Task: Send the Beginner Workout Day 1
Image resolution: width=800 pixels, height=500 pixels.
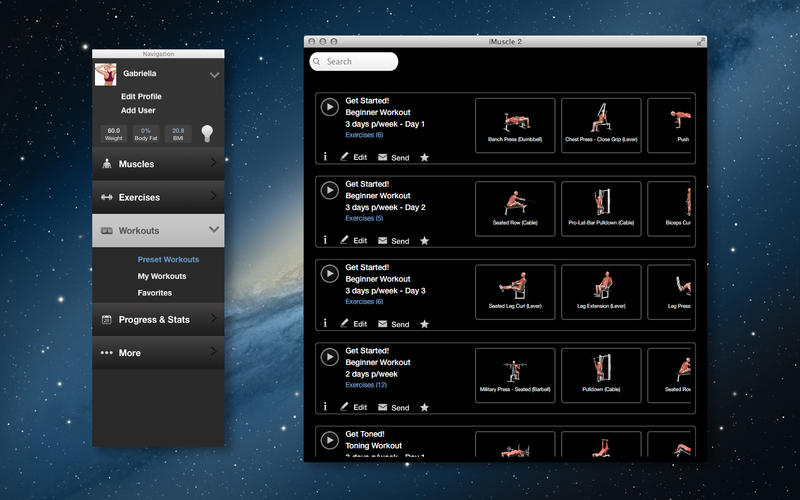Action: point(393,158)
